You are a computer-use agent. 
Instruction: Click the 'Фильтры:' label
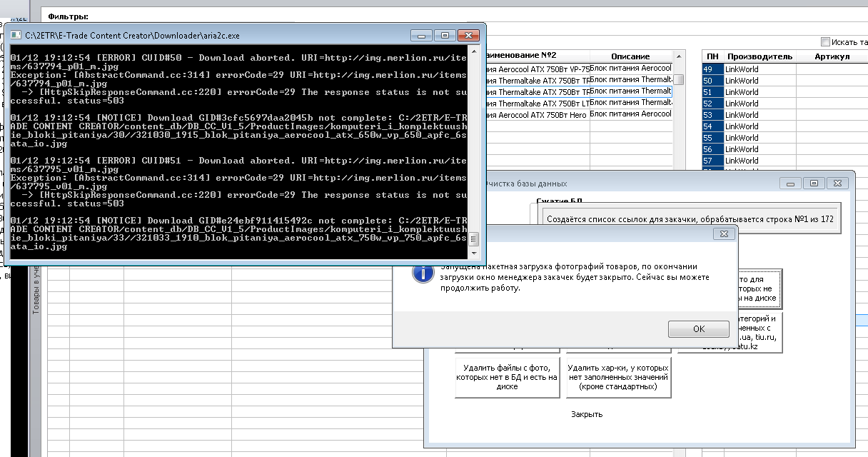pos(68,16)
